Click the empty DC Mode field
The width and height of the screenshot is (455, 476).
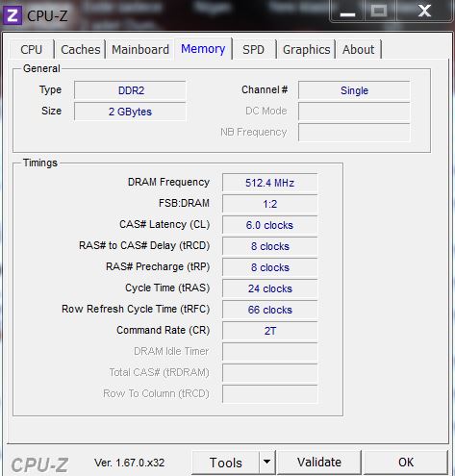(x=354, y=112)
